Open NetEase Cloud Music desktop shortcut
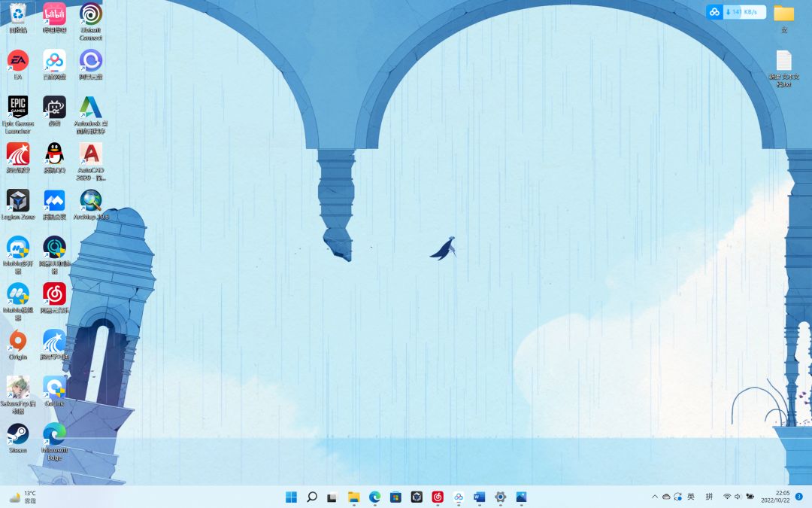 point(54,294)
